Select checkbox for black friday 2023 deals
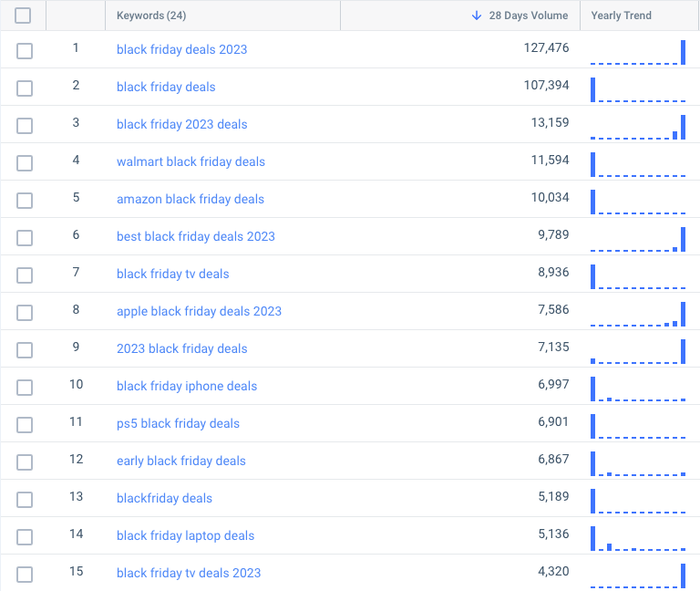Viewport: 700px width, 591px height. tap(25, 126)
